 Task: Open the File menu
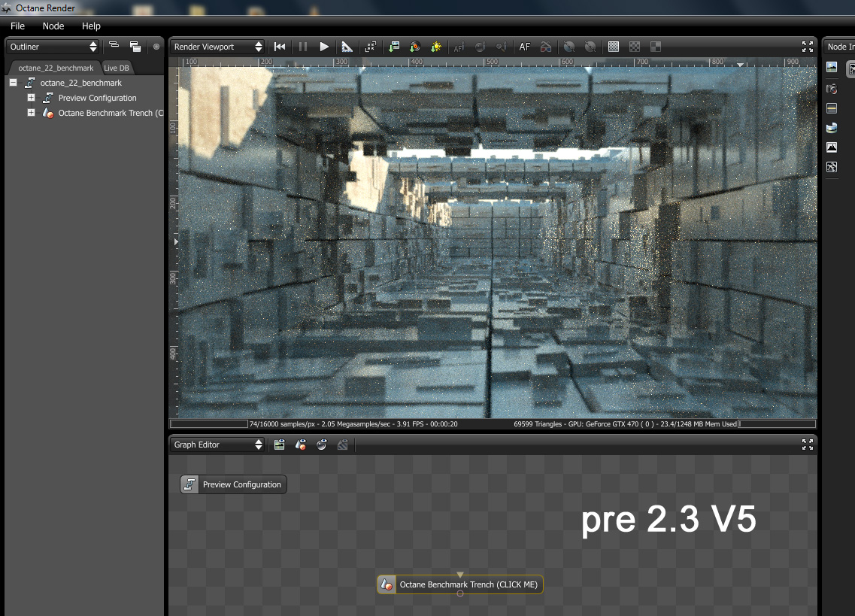(x=17, y=26)
